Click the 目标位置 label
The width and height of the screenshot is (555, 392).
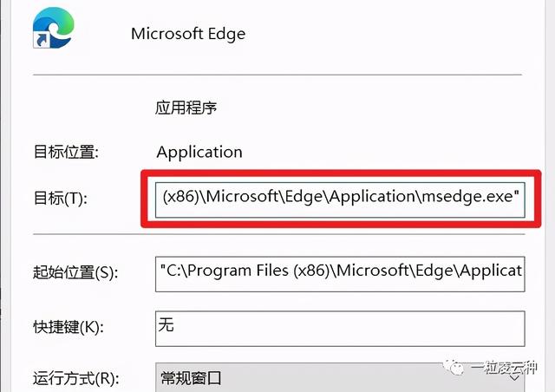tap(66, 152)
